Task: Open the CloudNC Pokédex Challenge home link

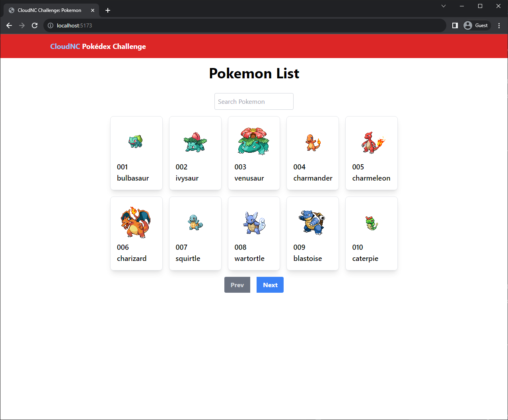Action: coord(98,47)
